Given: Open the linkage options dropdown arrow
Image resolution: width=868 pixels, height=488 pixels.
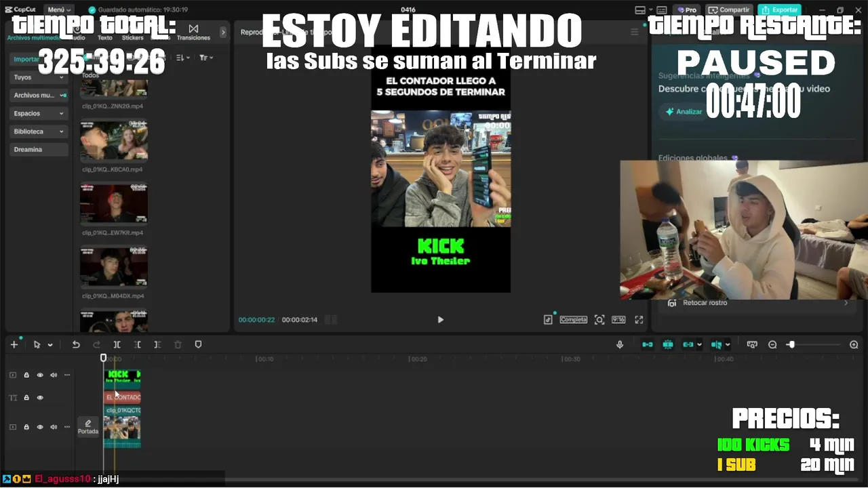Looking at the screenshot, I should pyautogui.click(x=699, y=345).
